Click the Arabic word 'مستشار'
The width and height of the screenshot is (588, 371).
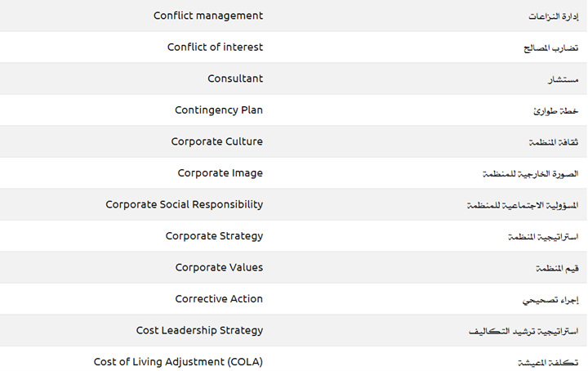click(563, 80)
